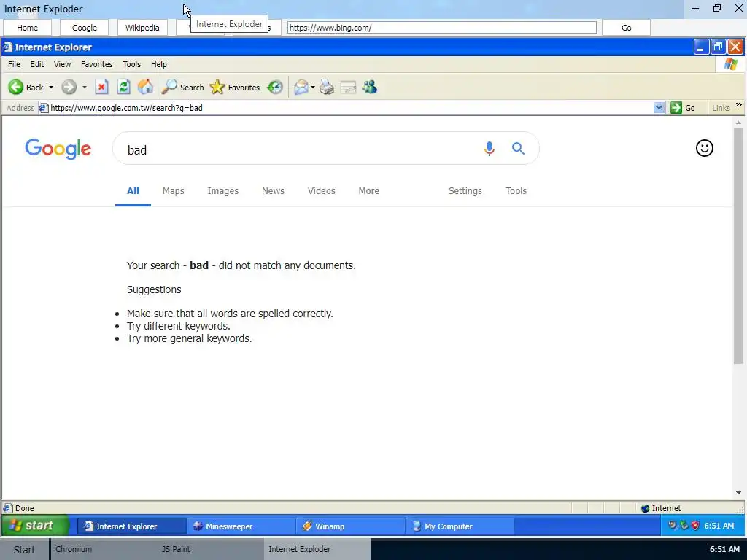Image resolution: width=747 pixels, height=560 pixels.
Task: Open the Edit menu
Action: pyautogui.click(x=36, y=64)
